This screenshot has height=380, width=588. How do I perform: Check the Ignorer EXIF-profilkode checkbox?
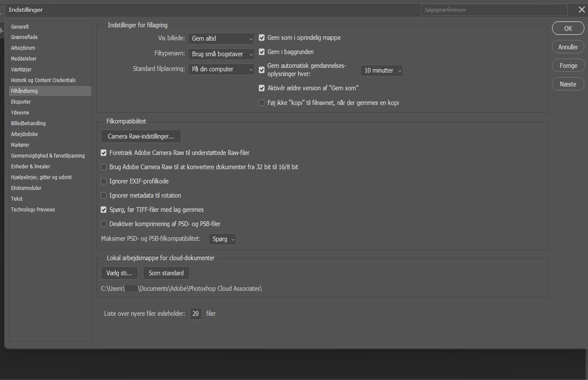(104, 181)
